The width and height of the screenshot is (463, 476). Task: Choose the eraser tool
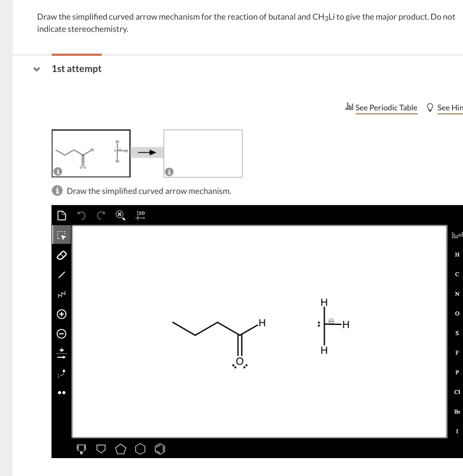62,255
